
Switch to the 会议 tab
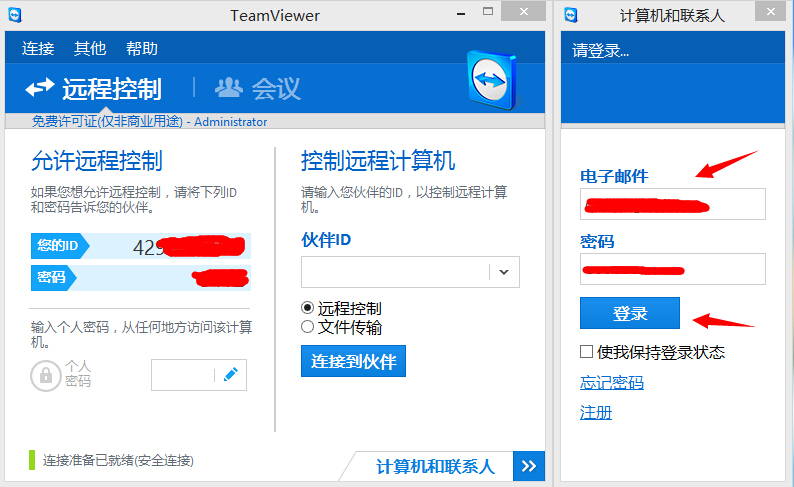pyautogui.click(x=258, y=89)
